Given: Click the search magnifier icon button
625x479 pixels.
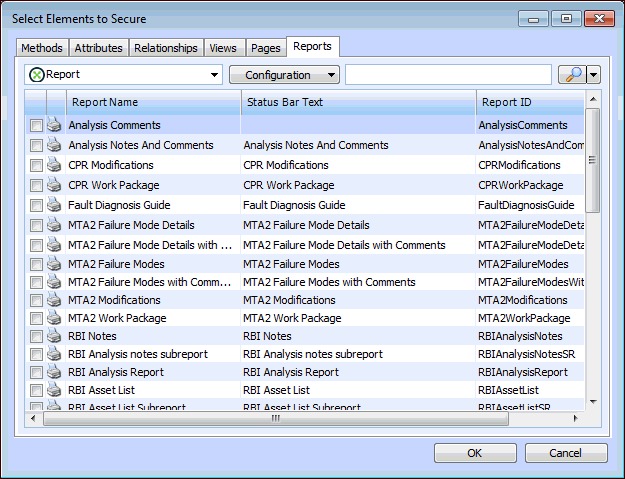Looking at the screenshot, I should click(x=572, y=75).
